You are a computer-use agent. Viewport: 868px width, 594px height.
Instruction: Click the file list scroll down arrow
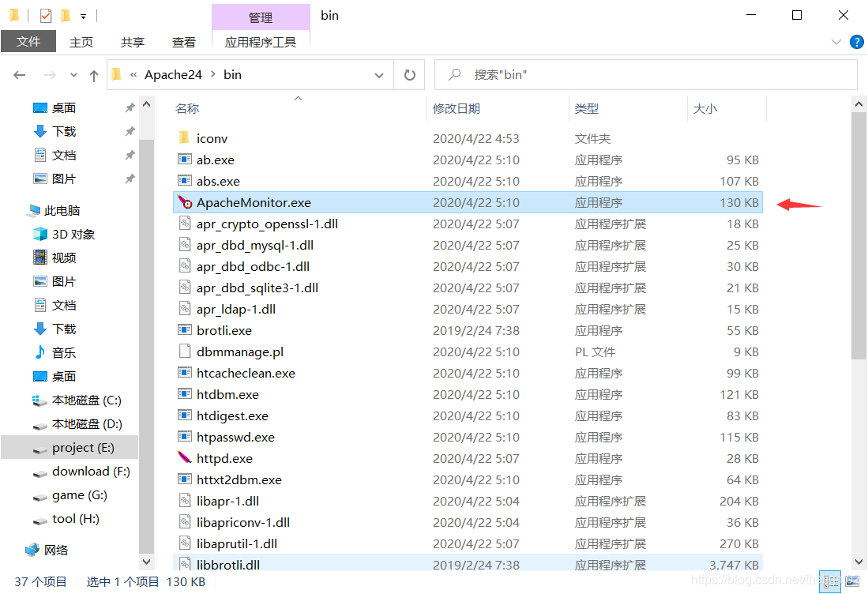click(x=859, y=562)
